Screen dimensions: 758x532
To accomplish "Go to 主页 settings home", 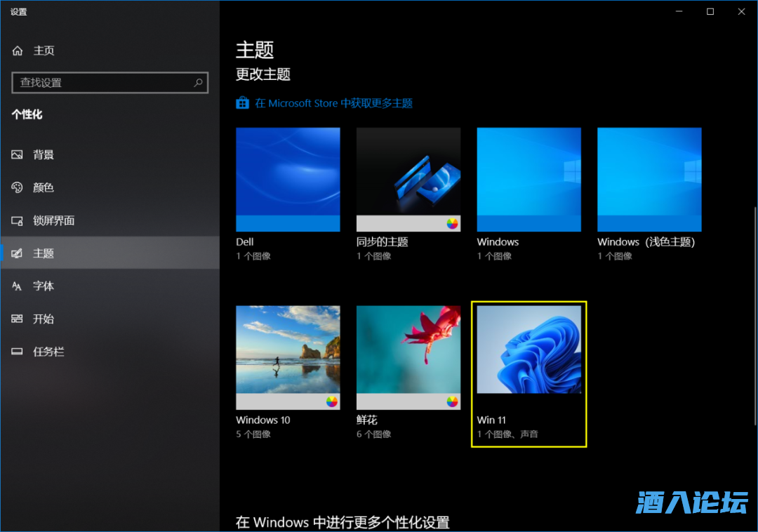I will (110, 51).
